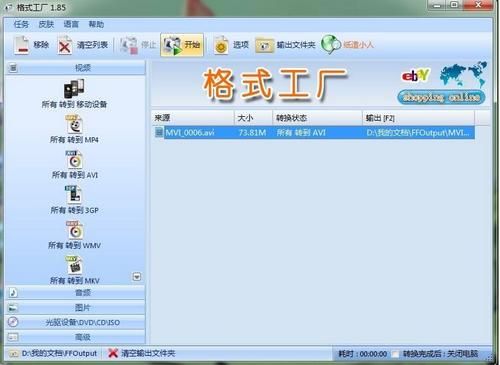Click the globe icon in toolbar
This screenshot has height=365, width=500.
pyautogui.click(x=331, y=45)
